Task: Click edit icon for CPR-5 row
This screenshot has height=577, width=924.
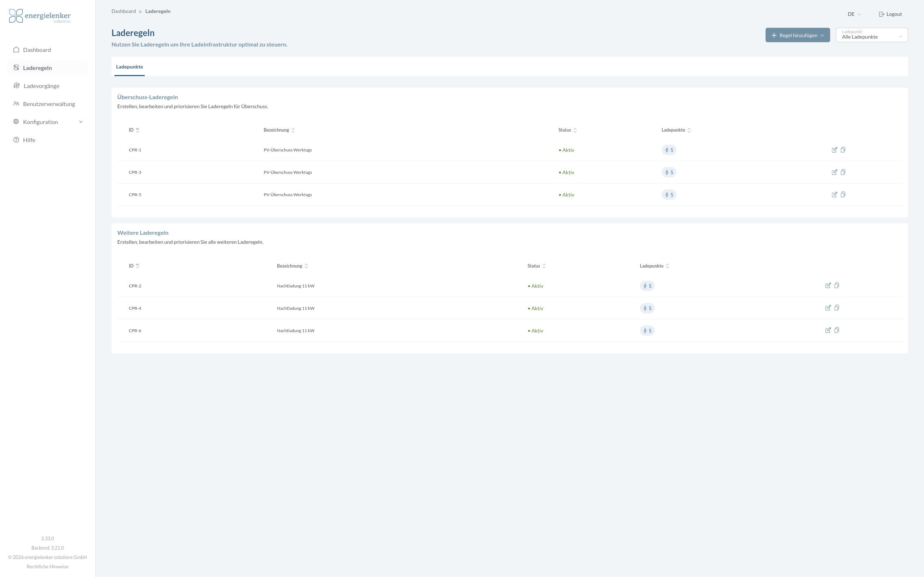Action: click(x=834, y=195)
